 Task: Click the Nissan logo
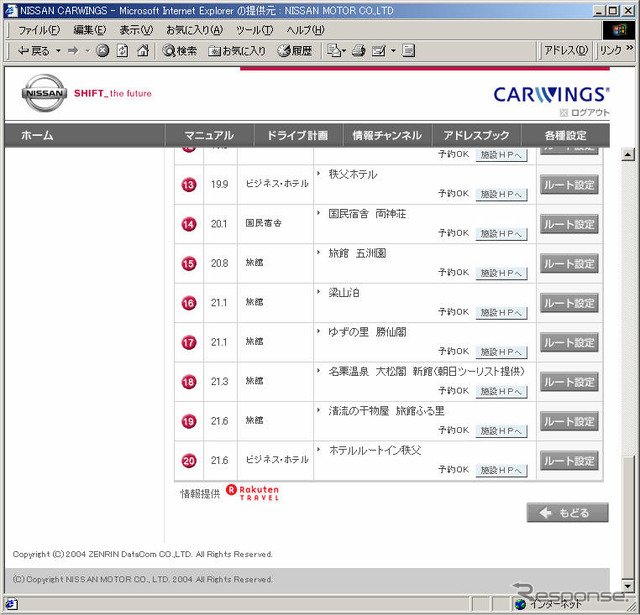click(x=44, y=93)
